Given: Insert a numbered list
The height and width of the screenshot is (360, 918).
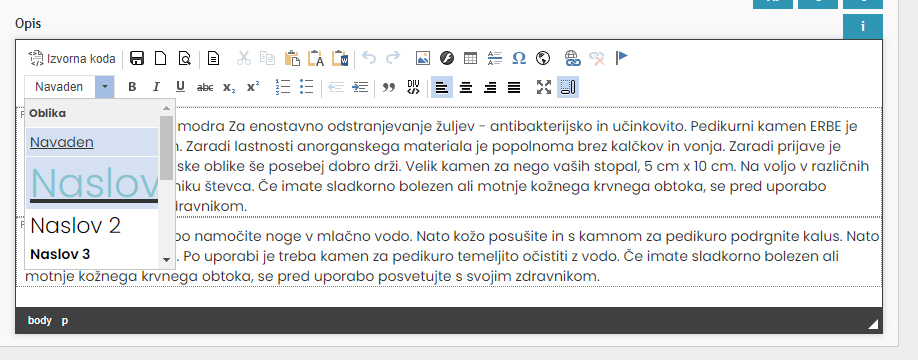Looking at the screenshot, I should [282, 87].
